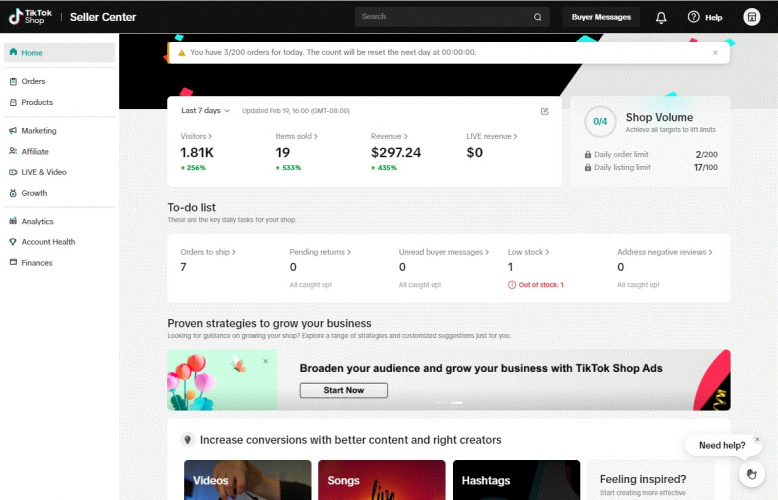Screen dimensions: 778x500
Task: Open the Songs thumbnail card
Action: (x=382, y=480)
